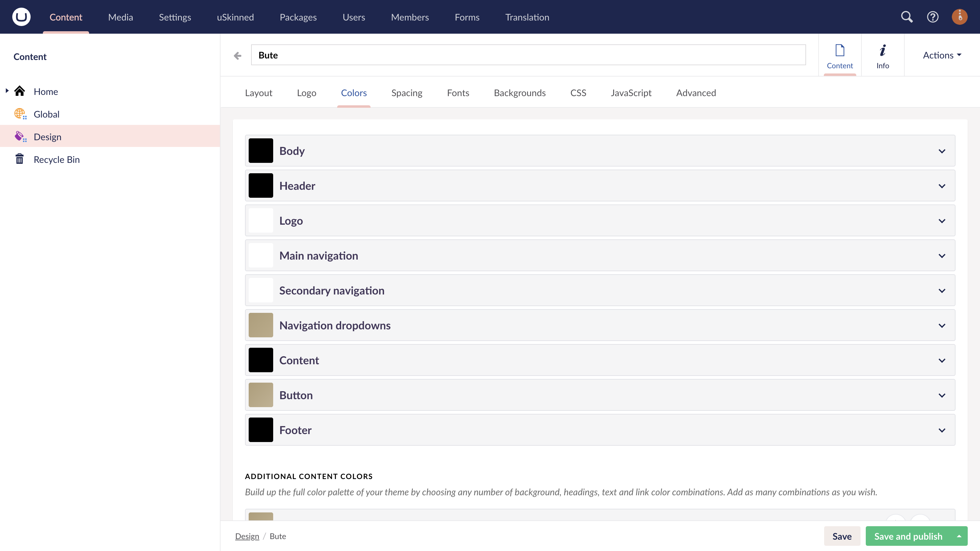Click the Home house icon in tree

[19, 91]
